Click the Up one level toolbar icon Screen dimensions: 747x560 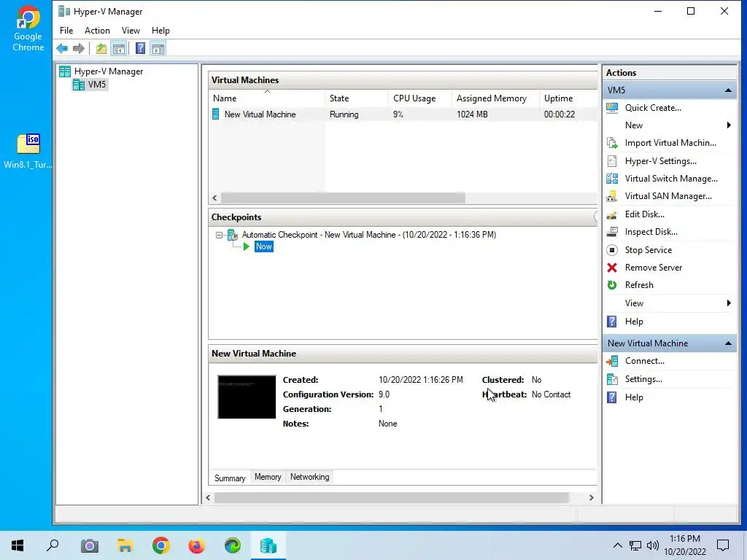coord(101,48)
